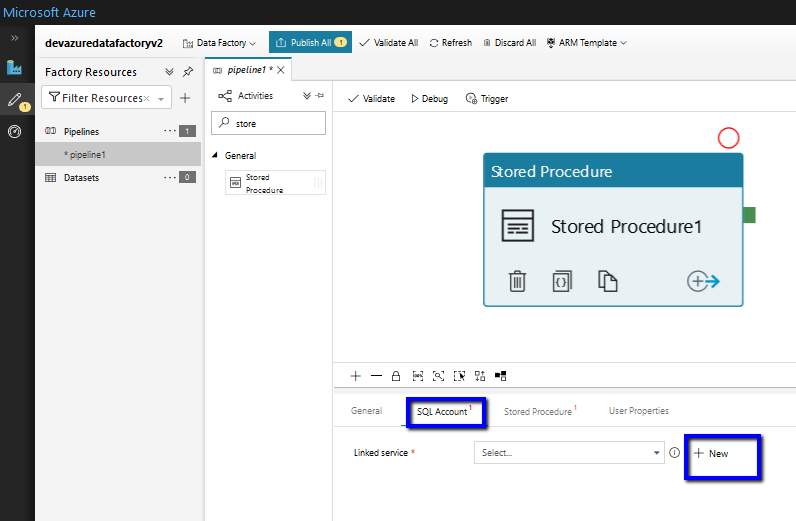
Task: Pin the Factory Resources panel
Action: [x=188, y=72]
